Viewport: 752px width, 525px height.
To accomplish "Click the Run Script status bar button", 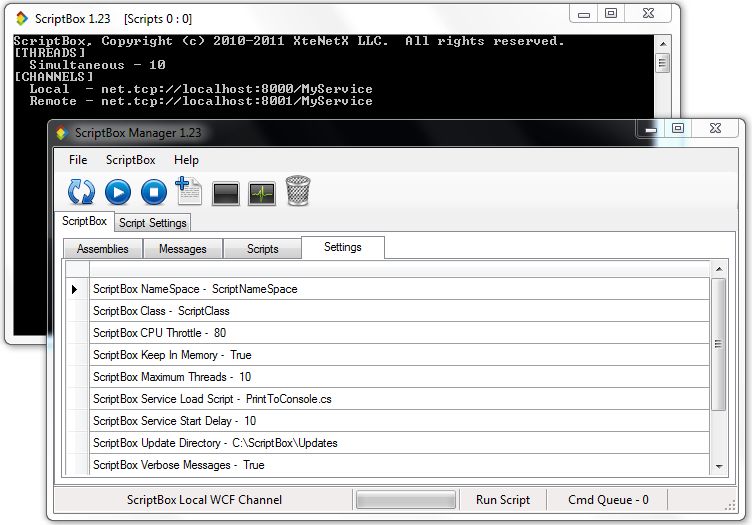I will tap(503, 500).
